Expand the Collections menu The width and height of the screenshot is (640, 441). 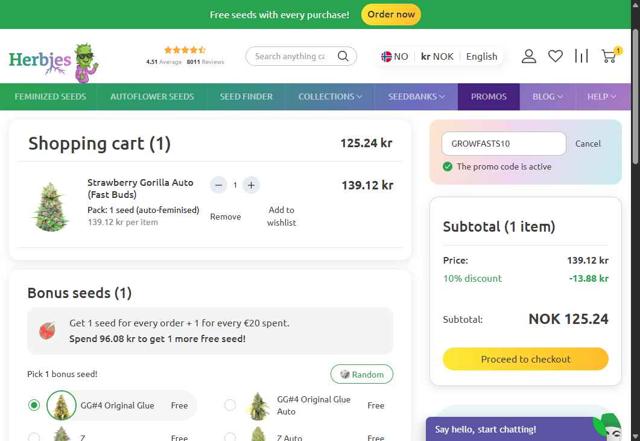click(329, 97)
